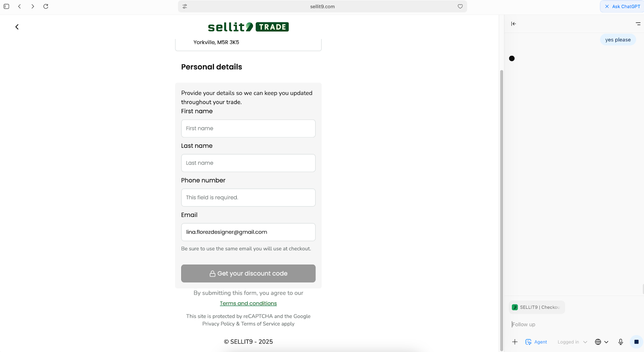Toggle Agent mode in chat panel
Screen dimensions: 644x352
(536, 342)
